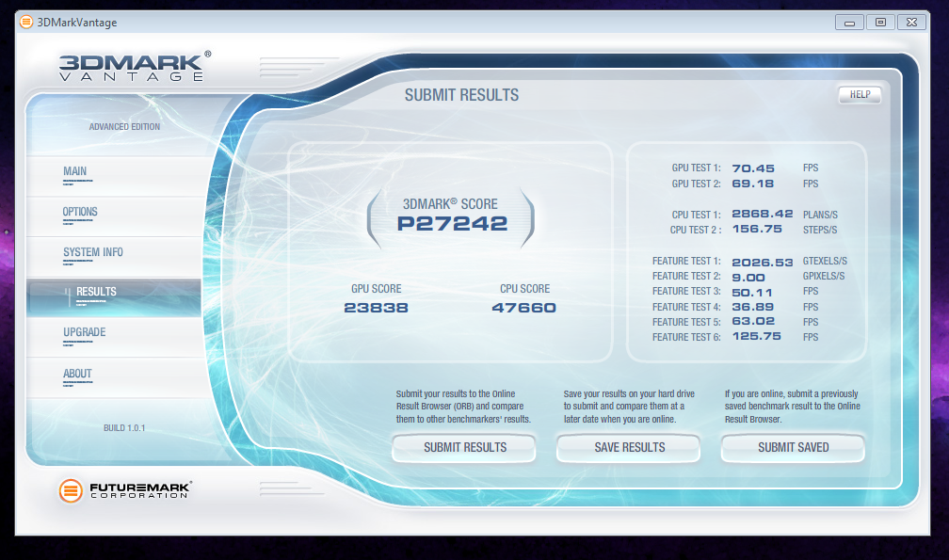This screenshot has width=949, height=560.
Task: Select the Results section
Action: coord(115,296)
